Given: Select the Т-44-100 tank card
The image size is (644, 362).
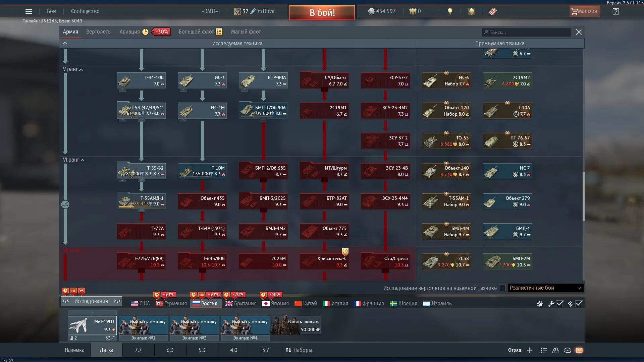Looking at the screenshot, I should [x=141, y=81].
